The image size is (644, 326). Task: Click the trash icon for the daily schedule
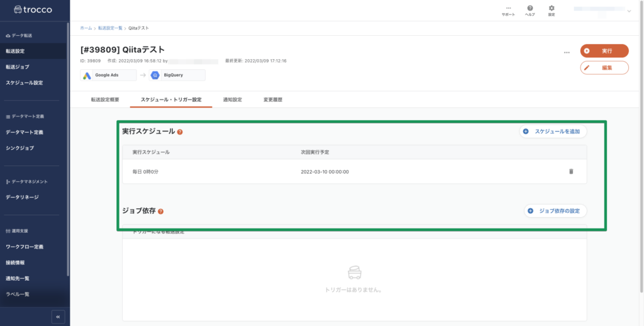(x=571, y=171)
